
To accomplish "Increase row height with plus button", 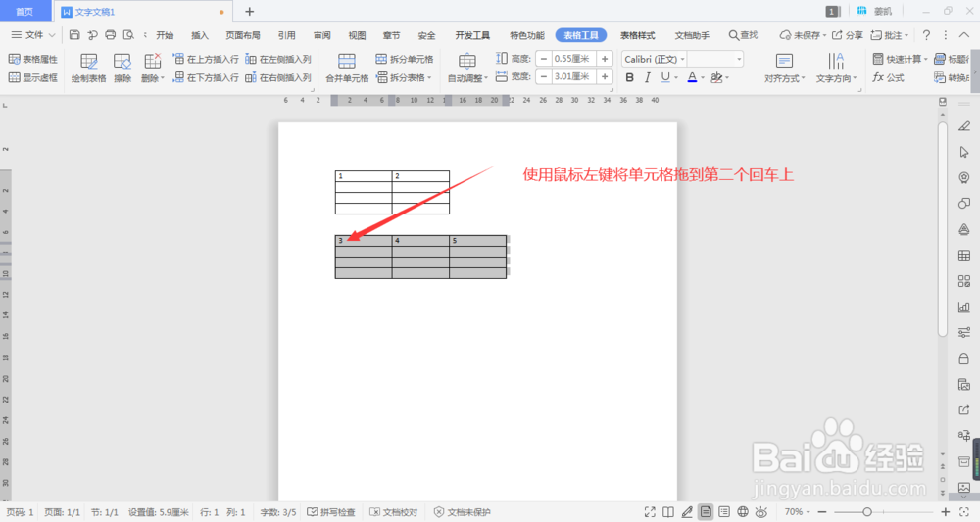I will point(605,59).
